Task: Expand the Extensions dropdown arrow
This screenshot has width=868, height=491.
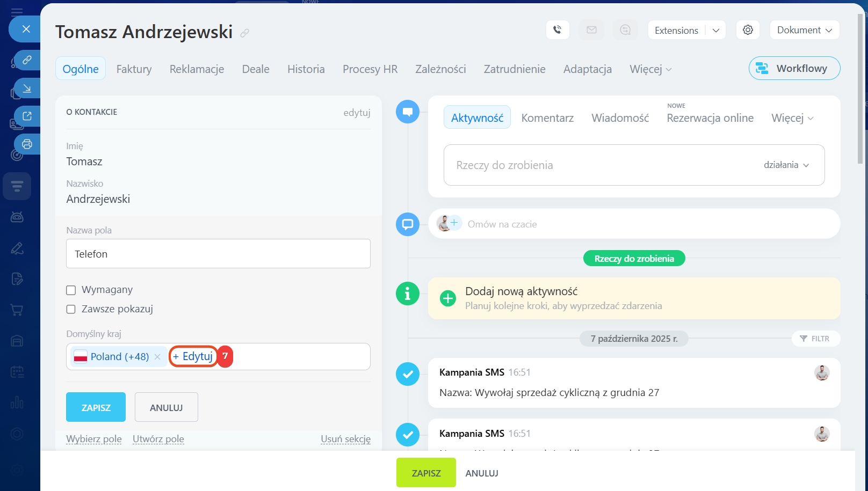Action: 716,31
